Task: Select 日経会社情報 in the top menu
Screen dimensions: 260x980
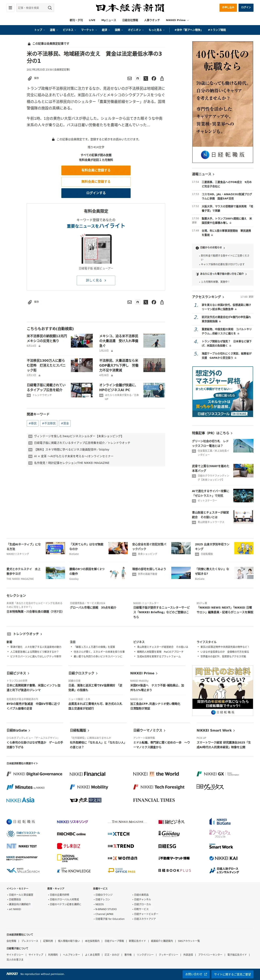Action: (130, 20)
